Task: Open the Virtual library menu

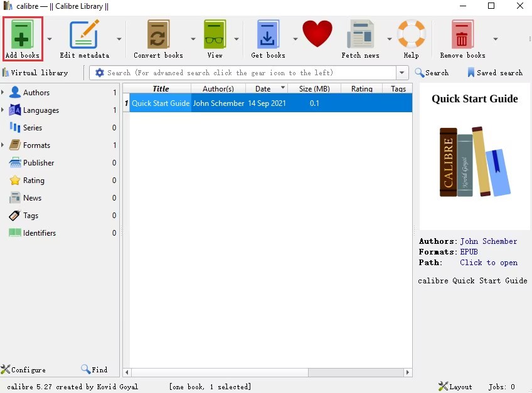Action: (35, 73)
